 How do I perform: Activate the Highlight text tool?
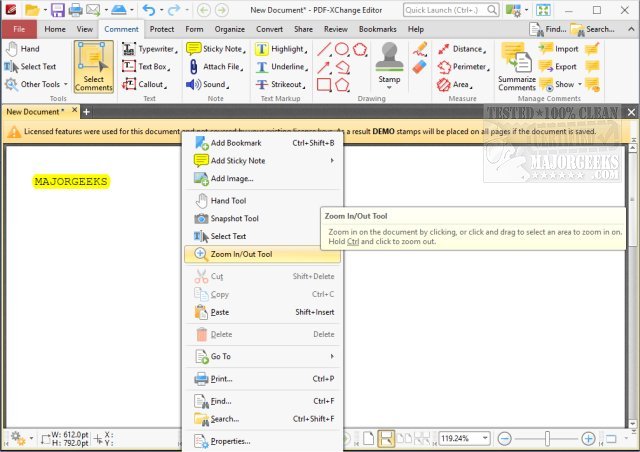(x=281, y=49)
